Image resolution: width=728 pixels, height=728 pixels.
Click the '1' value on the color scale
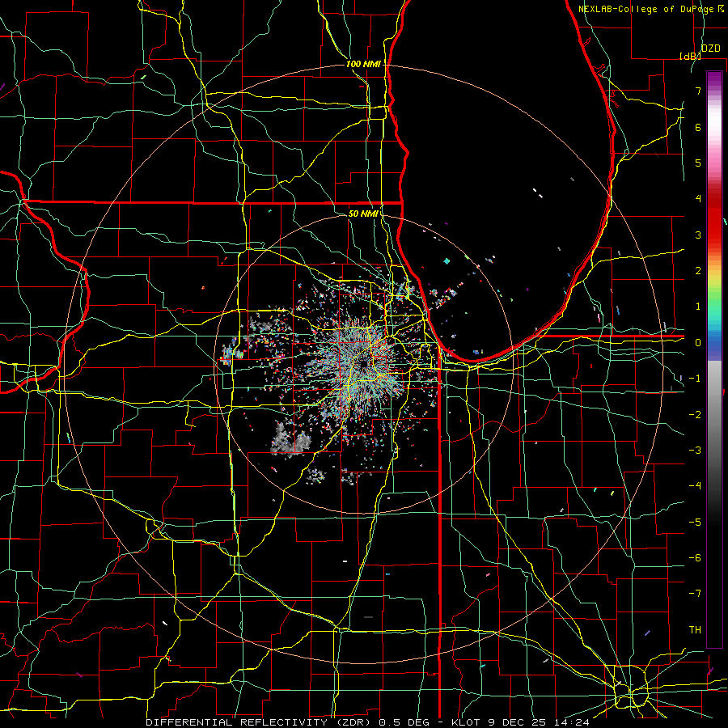tap(698, 307)
